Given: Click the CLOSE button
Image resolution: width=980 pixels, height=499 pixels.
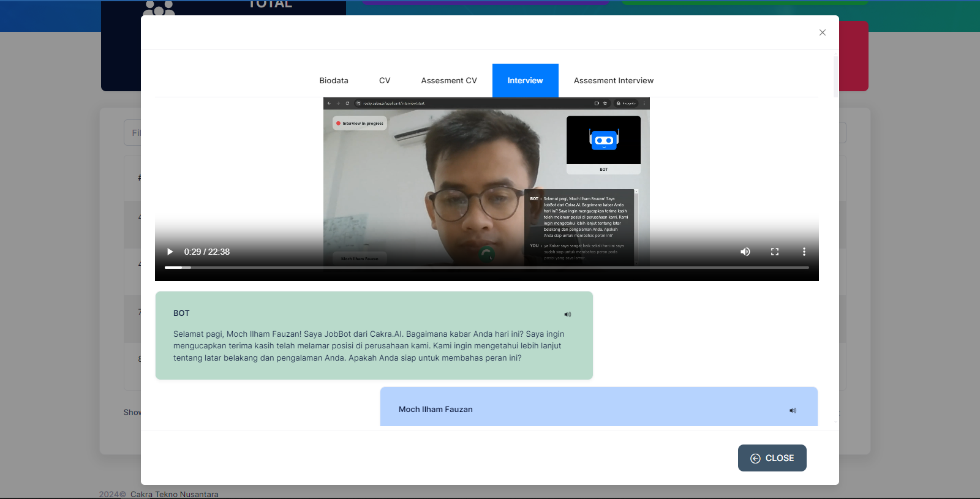Looking at the screenshot, I should 772,458.
